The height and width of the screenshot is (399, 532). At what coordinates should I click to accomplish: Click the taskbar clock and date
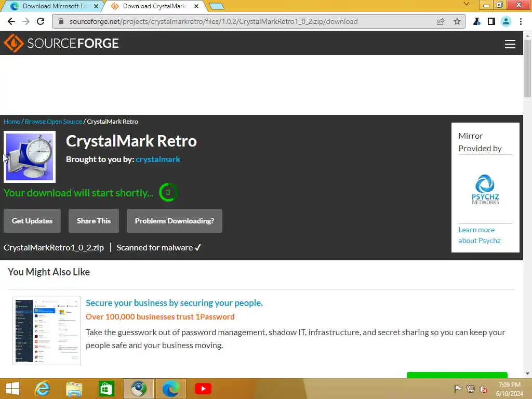tap(509, 389)
